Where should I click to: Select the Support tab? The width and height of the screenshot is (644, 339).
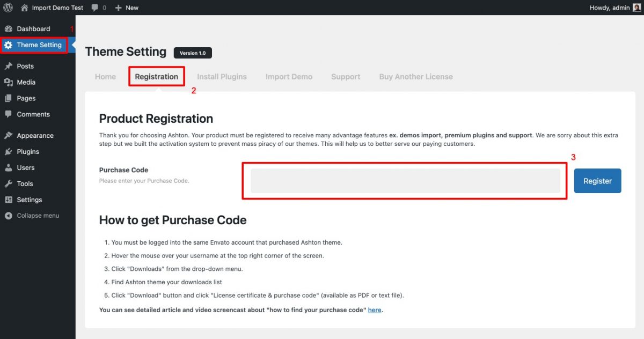tap(345, 77)
